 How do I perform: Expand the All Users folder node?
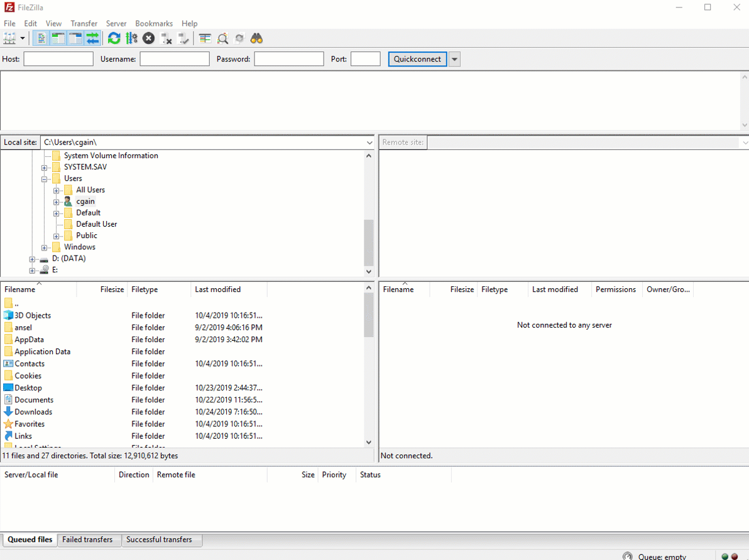pos(56,190)
